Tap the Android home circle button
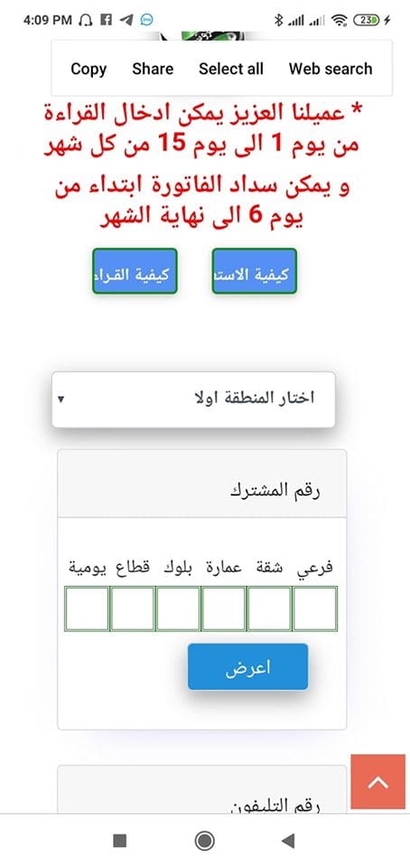The width and height of the screenshot is (410, 868). click(x=204, y=841)
